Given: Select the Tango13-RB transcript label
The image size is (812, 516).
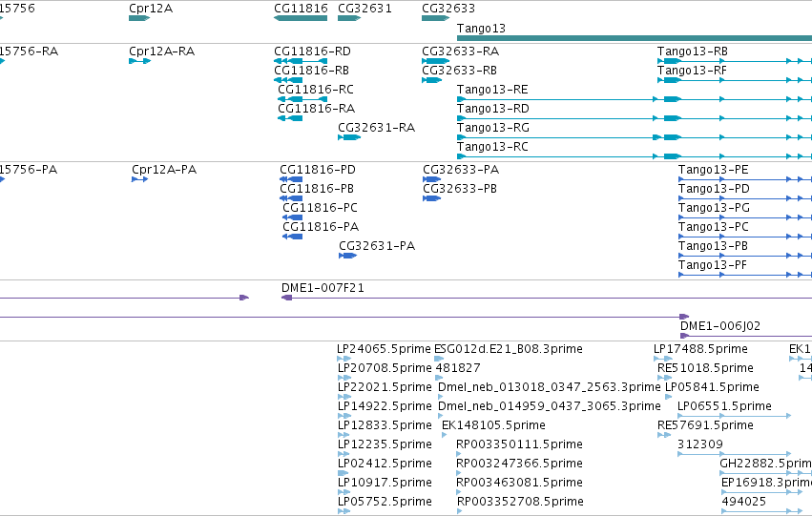Looking at the screenshot, I should [693, 52].
